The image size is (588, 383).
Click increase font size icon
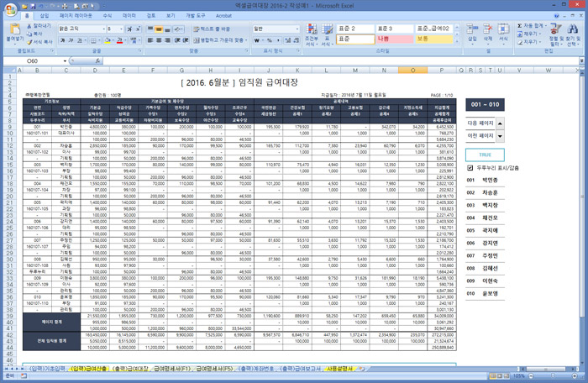129,29
